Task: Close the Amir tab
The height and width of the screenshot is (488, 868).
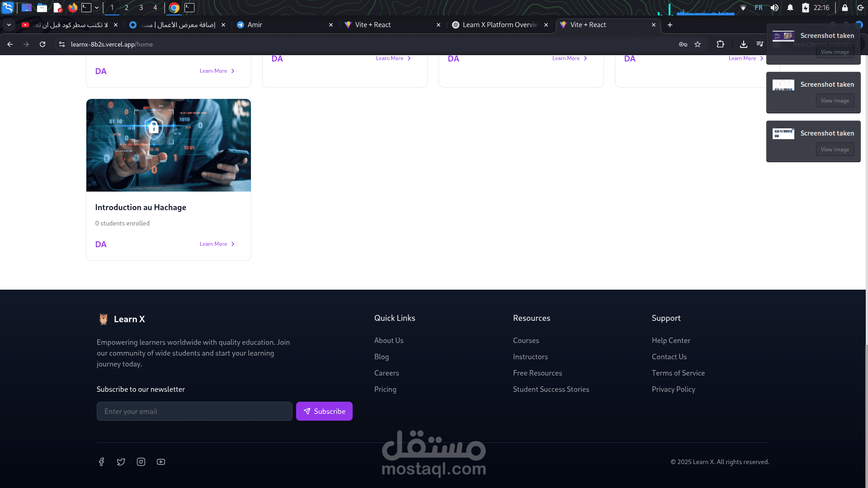Action: [x=331, y=25]
